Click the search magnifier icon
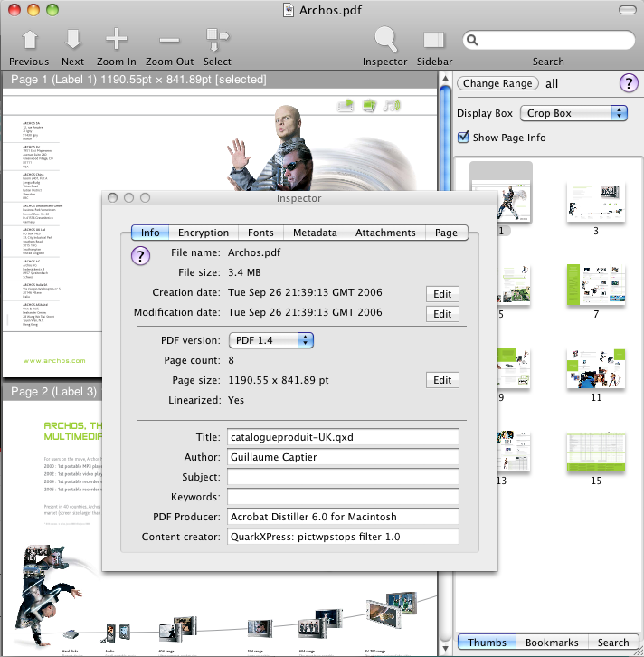Screen dimensions: 644x657 coord(472,40)
